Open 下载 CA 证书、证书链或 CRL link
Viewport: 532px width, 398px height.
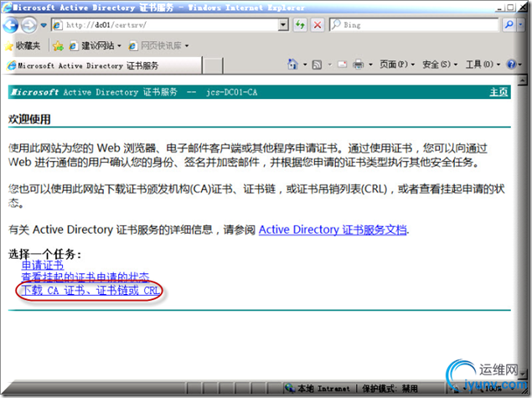tap(90, 291)
